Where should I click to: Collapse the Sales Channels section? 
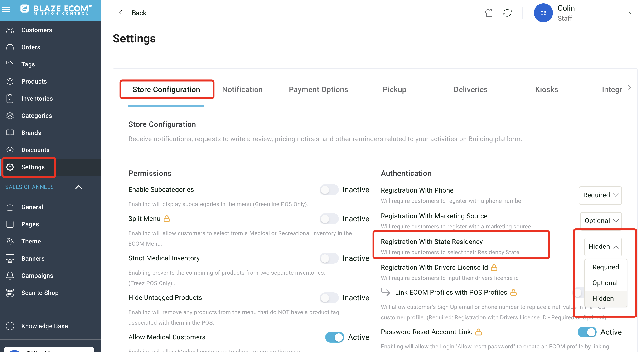coord(79,187)
